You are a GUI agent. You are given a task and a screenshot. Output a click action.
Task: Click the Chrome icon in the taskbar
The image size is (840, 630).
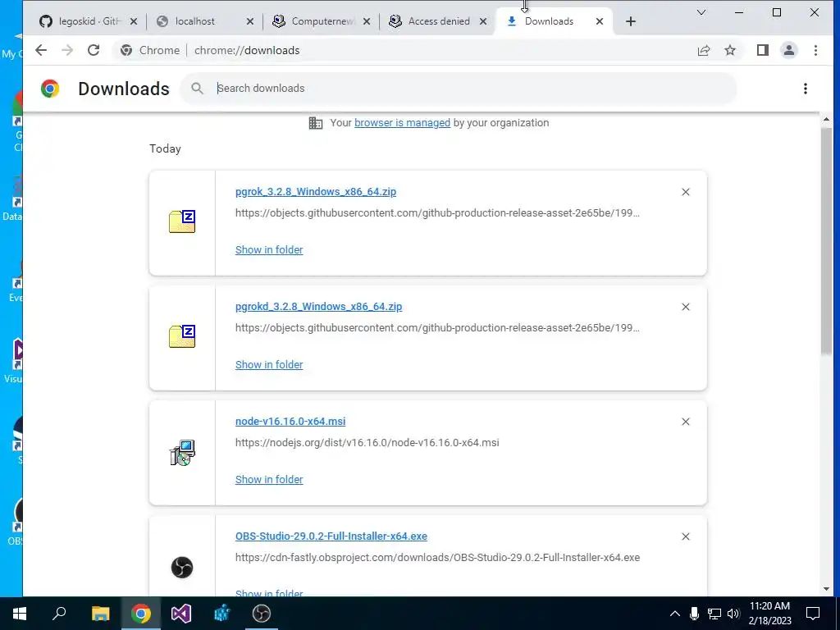tap(141, 614)
